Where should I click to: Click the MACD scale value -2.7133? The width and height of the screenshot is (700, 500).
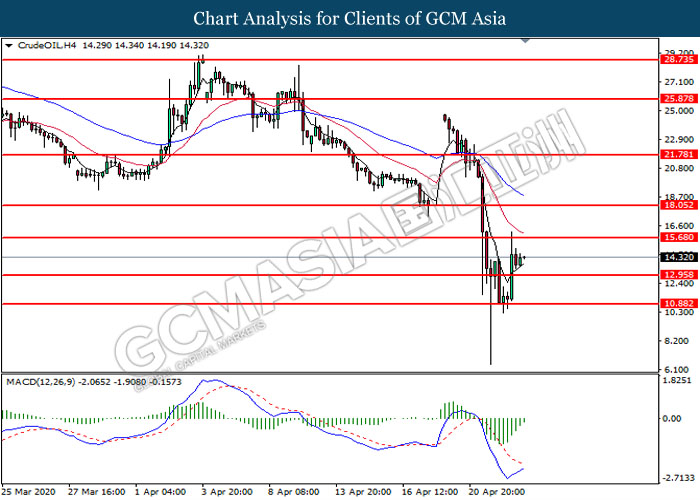pyautogui.click(x=678, y=478)
